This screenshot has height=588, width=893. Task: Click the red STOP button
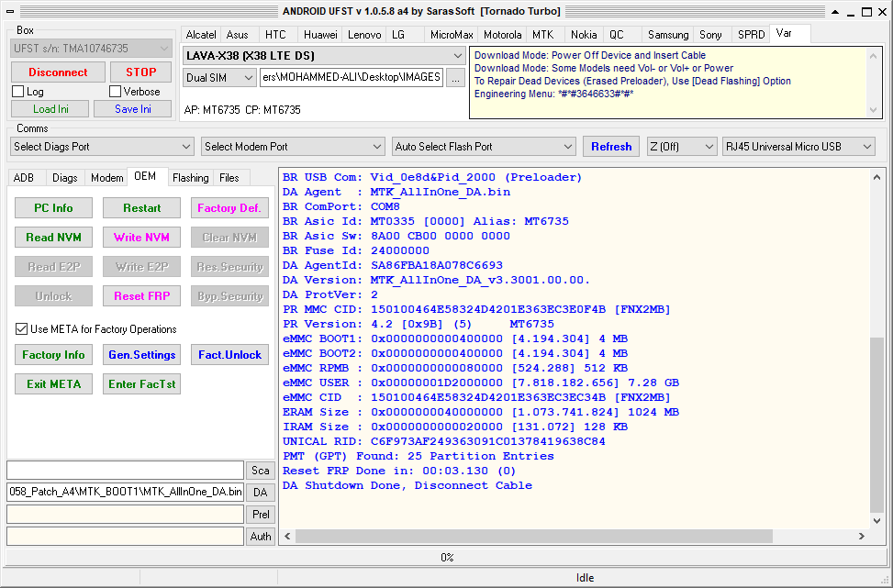140,72
